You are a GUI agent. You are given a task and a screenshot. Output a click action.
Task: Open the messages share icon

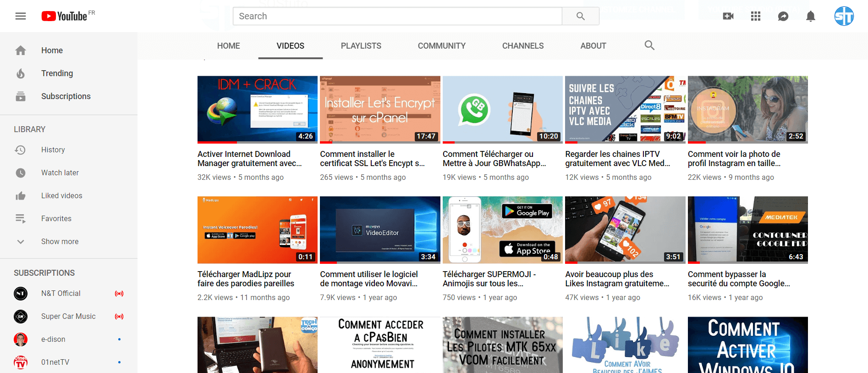(x=783, y=16)
